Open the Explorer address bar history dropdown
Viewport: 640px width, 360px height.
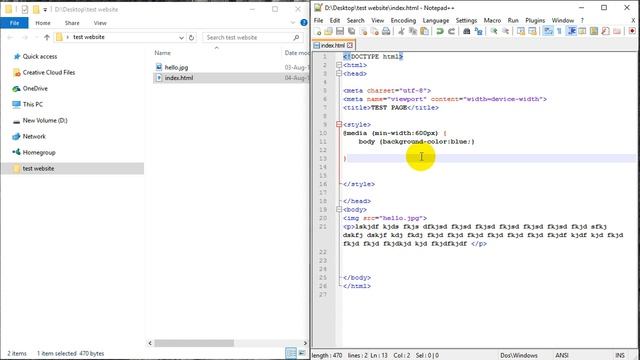[x=181, y=38]
